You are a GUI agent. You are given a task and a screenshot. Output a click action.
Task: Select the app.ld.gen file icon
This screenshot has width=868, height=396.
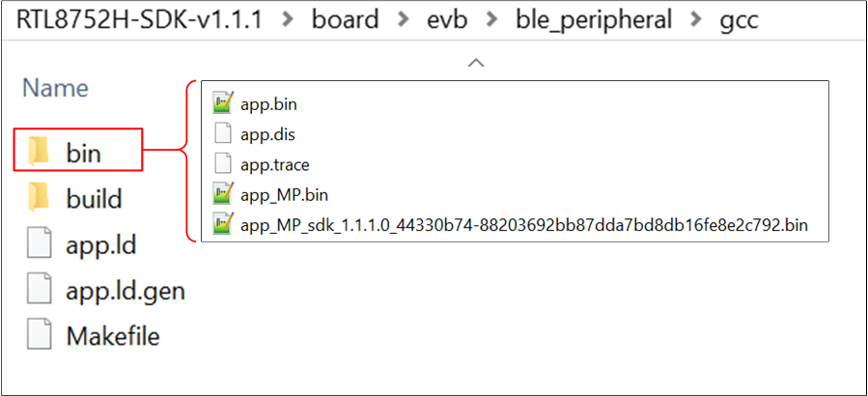click(40, 290)
